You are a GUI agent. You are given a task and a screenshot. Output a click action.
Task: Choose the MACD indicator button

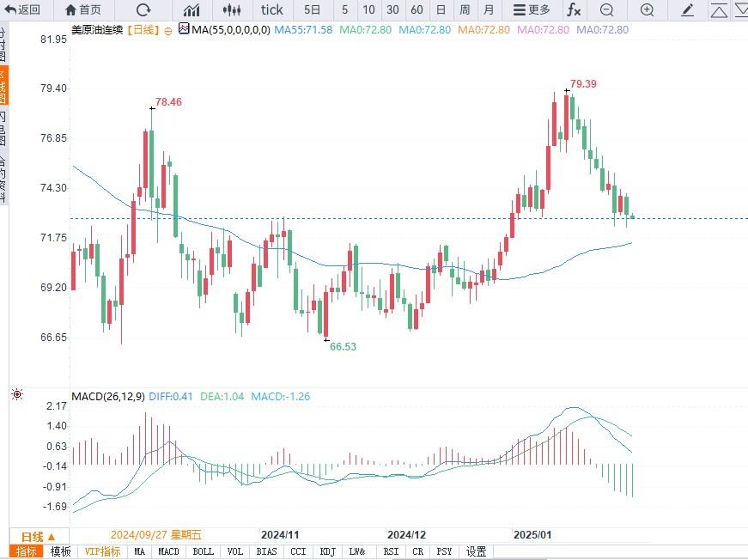click(168, 552)
